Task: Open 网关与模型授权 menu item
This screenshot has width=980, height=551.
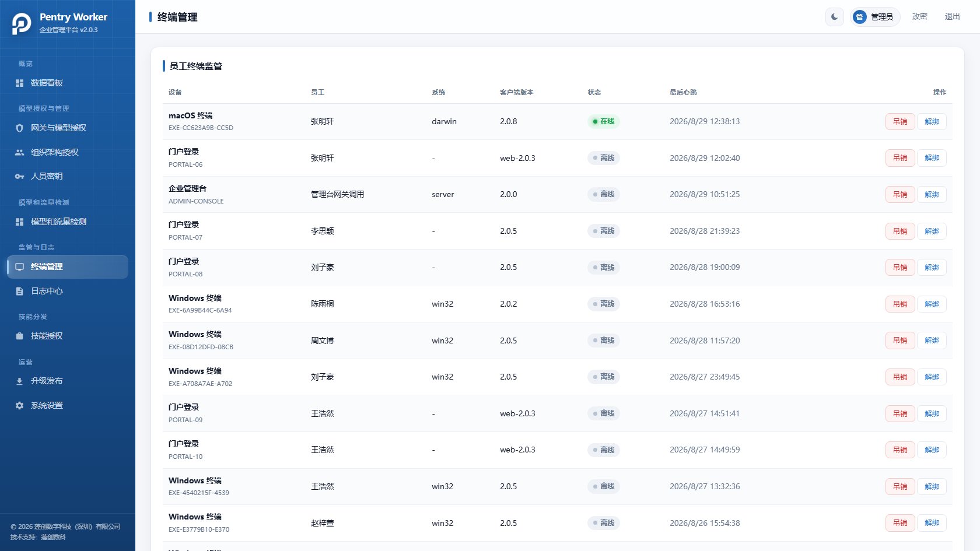Action: pos(68,128)
